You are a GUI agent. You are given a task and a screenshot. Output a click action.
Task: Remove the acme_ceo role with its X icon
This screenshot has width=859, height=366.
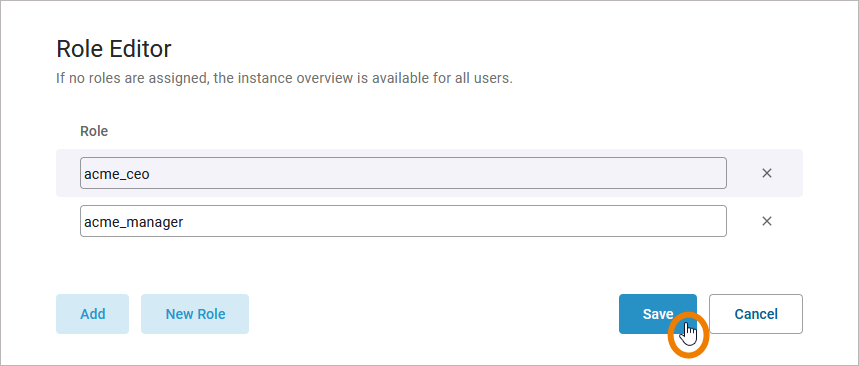pos(767,173)
